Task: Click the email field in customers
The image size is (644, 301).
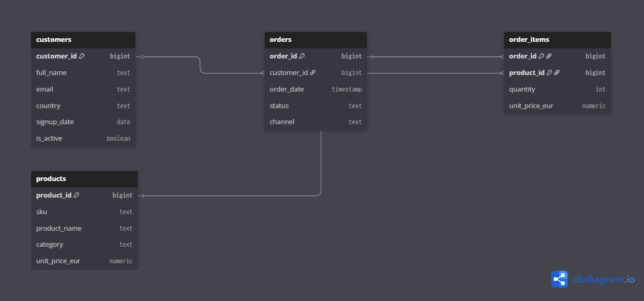Action: pos(83,89)
